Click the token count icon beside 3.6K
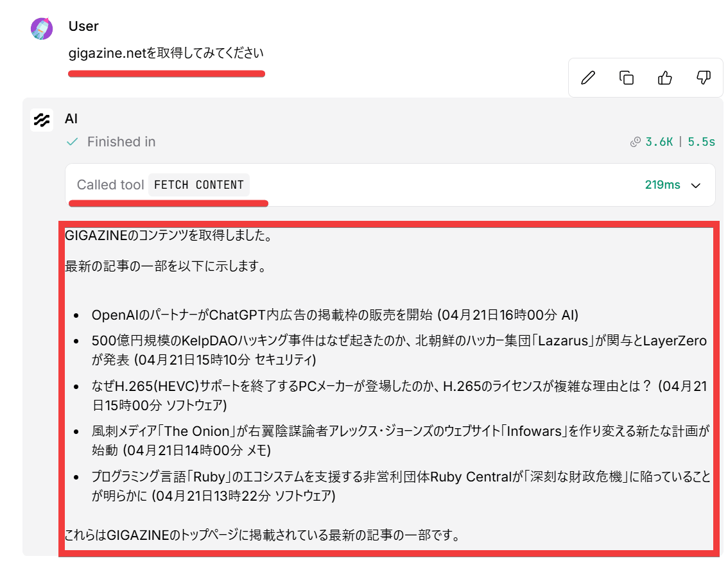The width and height of the screenshot is (728, 563). pos(635,142)
